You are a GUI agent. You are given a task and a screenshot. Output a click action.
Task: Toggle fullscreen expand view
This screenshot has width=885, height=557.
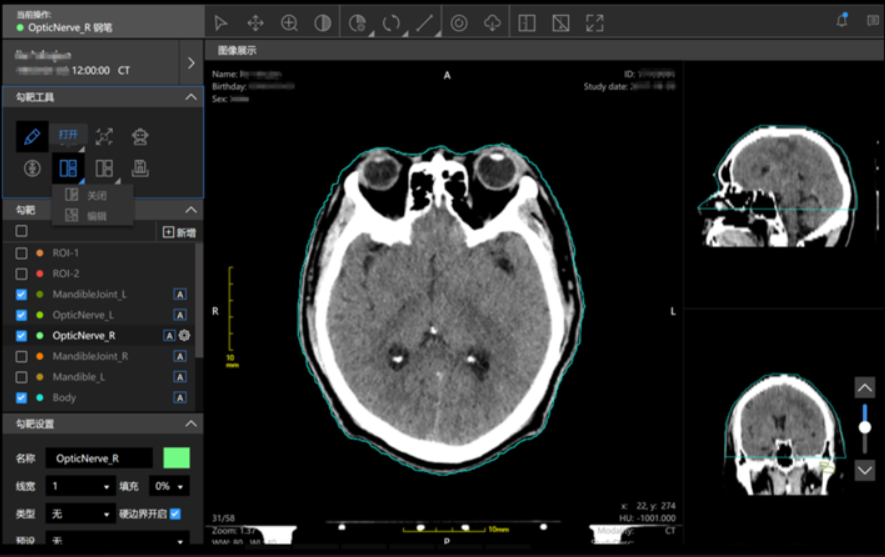tap(595, 23)
